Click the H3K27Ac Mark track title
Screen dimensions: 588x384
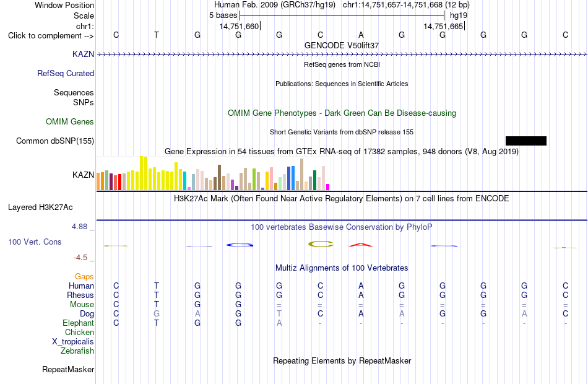coord(342,199)
